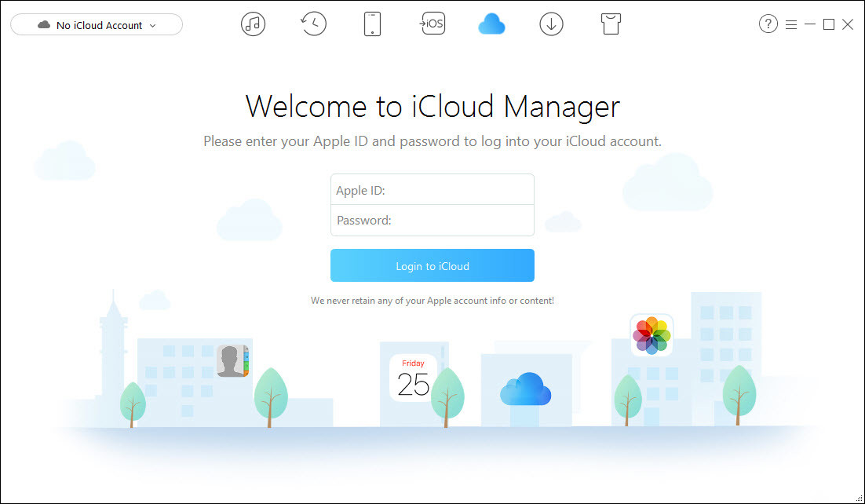Viewport: 865px width, 504px height.
Task: Click into the Apple ID field
Action: (x=432, y=190)
